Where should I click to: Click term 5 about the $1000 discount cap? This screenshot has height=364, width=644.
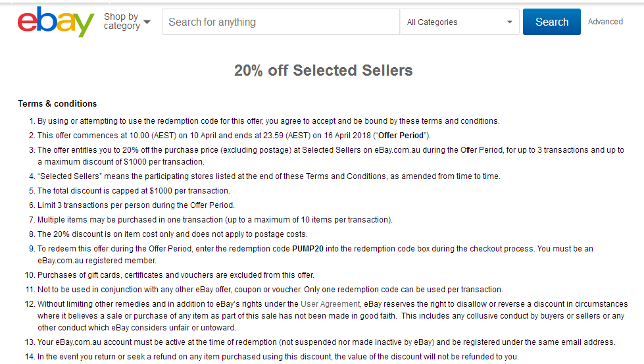pyautogui.click(x=134, y=191)
